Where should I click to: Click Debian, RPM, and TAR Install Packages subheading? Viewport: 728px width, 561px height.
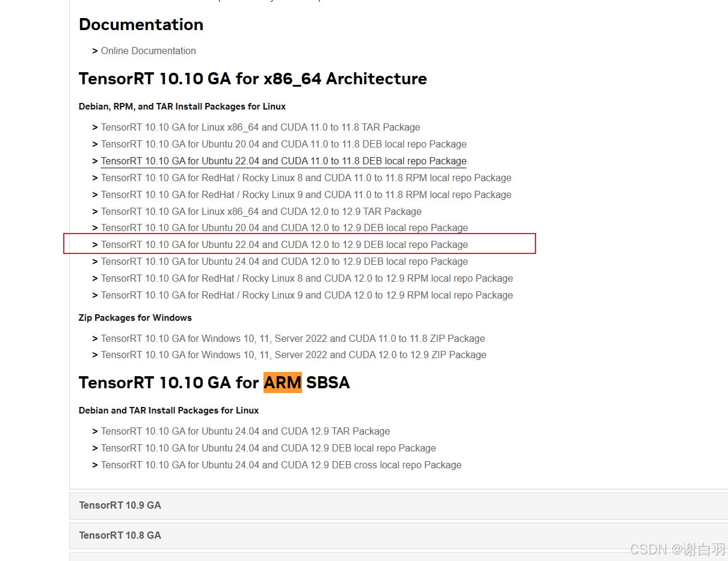point(182,107)
